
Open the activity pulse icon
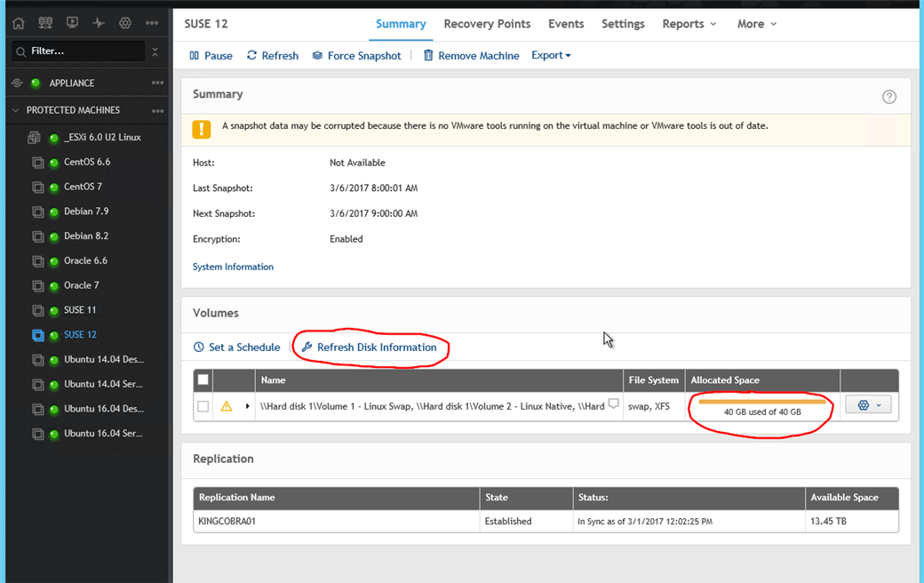point(99,23)
